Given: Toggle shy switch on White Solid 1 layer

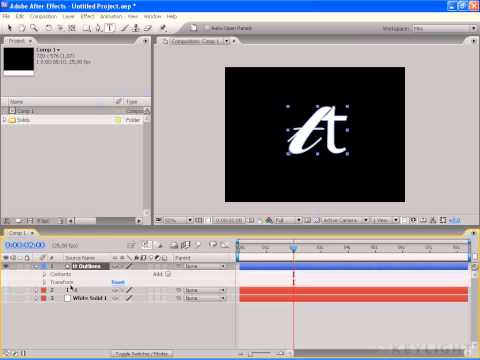Looking at the screenshot, I should tap(115, 298).
